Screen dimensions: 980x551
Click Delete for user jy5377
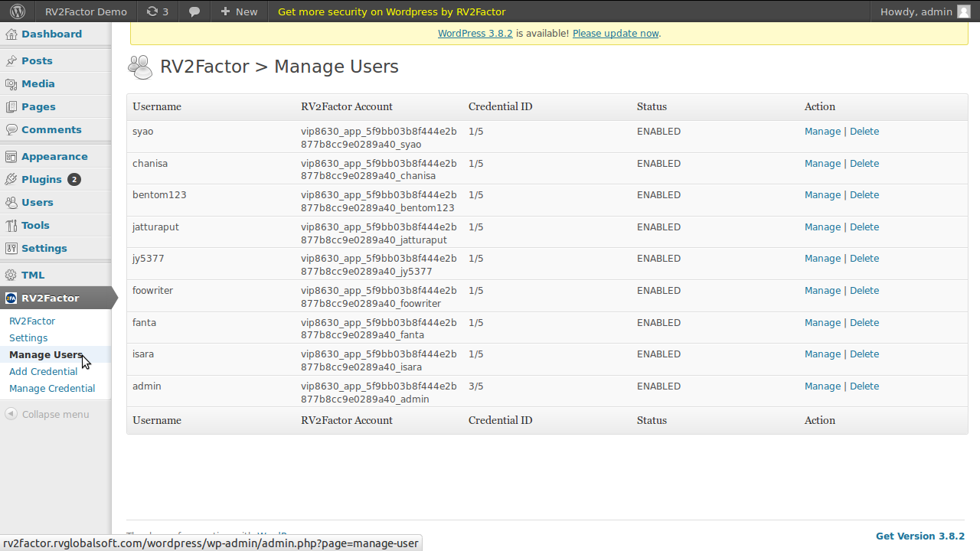(x=864, y=259)
